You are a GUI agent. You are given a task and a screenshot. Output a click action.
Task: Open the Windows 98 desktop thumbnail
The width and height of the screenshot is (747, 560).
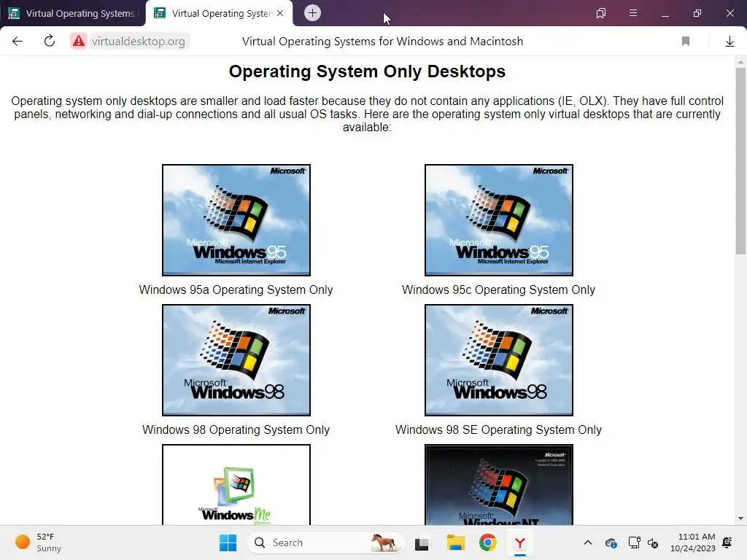[236, 360]
